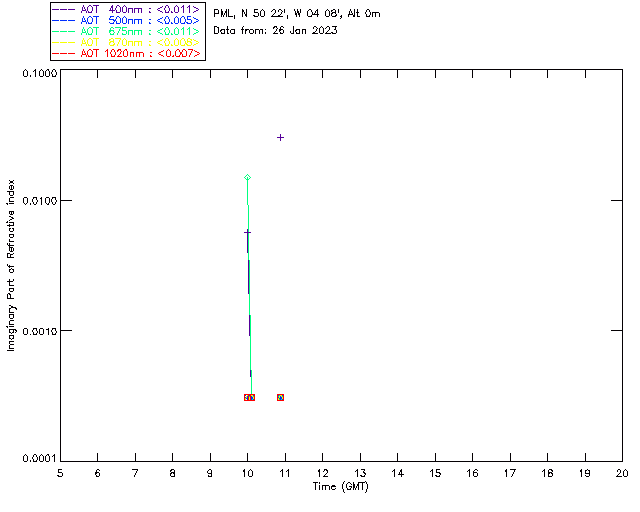Click the x-axis label 15

435,473
